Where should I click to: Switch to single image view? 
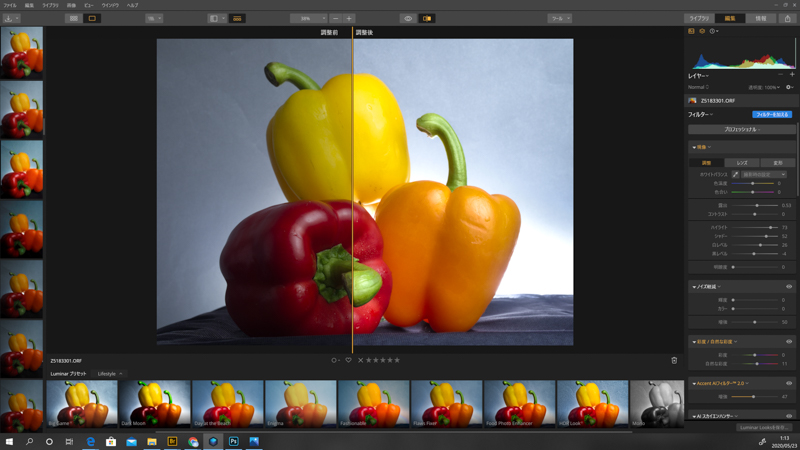click(92, 18)
